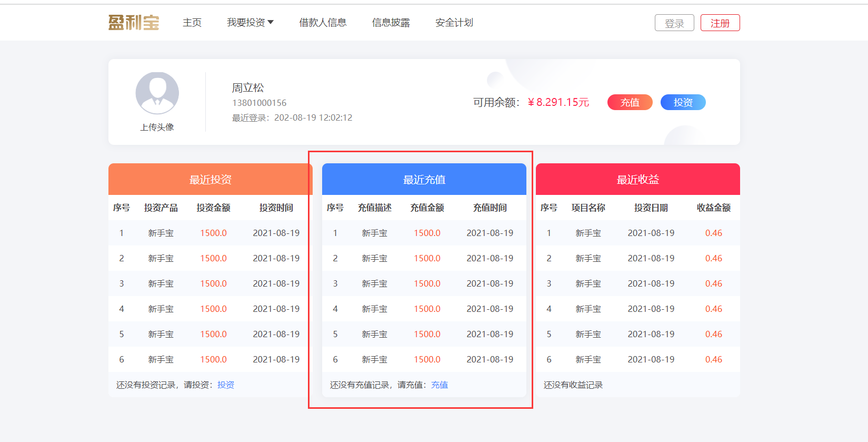The width and height of the screenshot is (868, 442).
Task: Click date in row 5 of 最近投资
Action: click(x=276, y=334)
